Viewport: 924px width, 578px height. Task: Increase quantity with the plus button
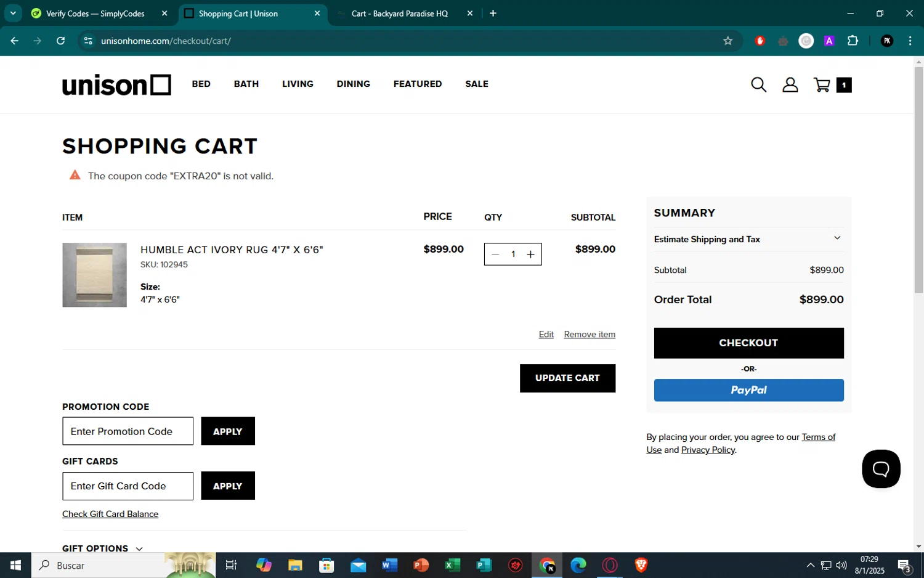tap(530, 254)
